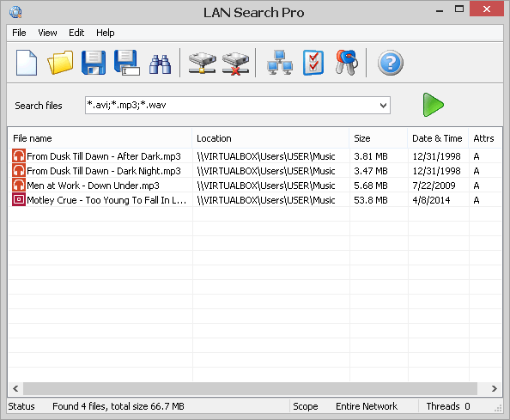
Task: Save results with the blue floppy icon
Action: (x=94, y=63)
